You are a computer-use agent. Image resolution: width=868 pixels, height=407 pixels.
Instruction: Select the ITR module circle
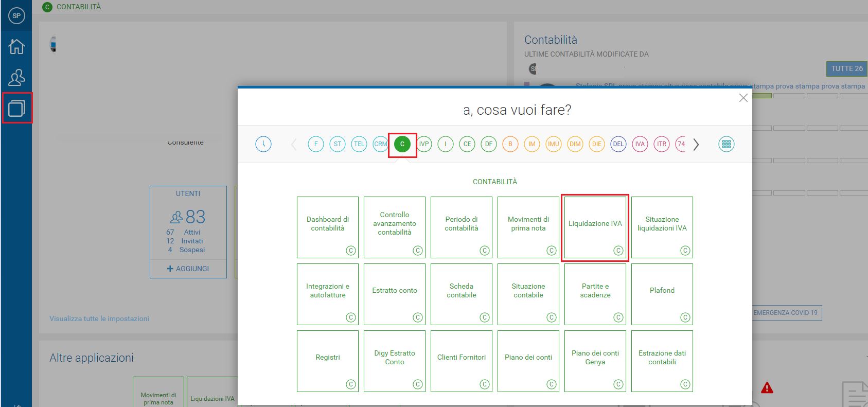tap(662, 144)
